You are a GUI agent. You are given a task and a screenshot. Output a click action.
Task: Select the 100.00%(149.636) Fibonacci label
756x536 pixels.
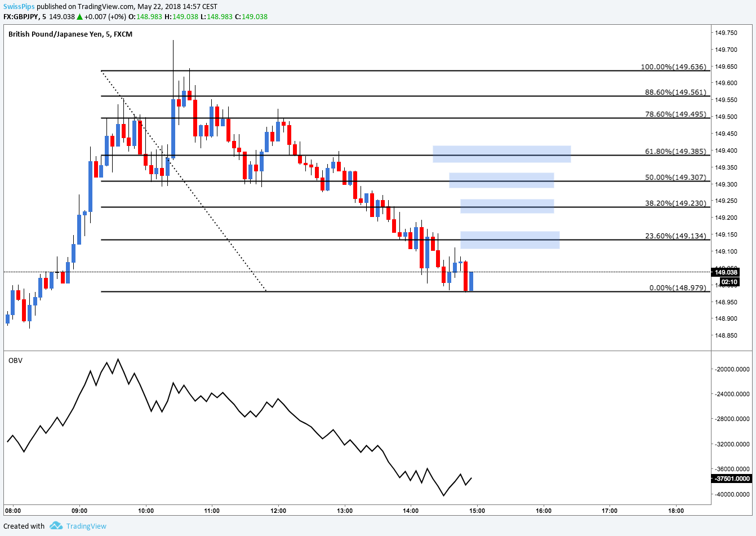tap(673, 67)
